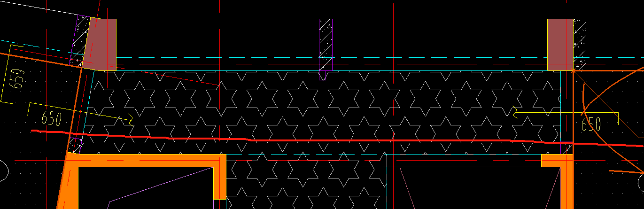Select the slanted reddish-brown filled shape at left
The image size is (644, 209).
(x=100, y=45)
